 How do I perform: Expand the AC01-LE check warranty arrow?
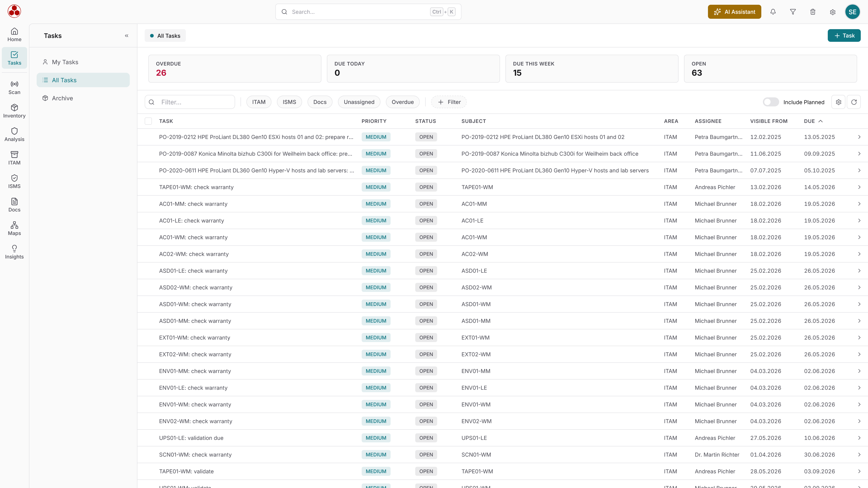(x=859, y=221)
